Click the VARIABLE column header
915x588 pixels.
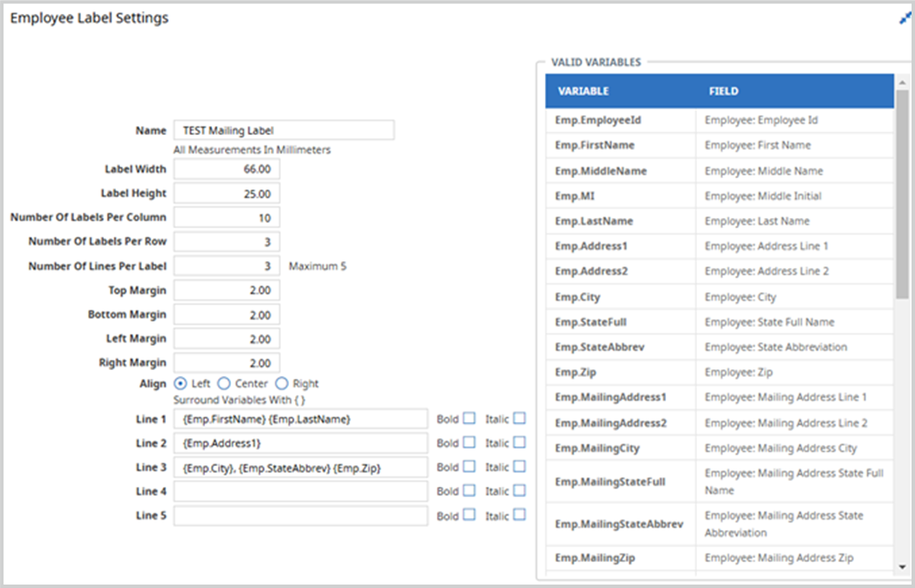621,91
